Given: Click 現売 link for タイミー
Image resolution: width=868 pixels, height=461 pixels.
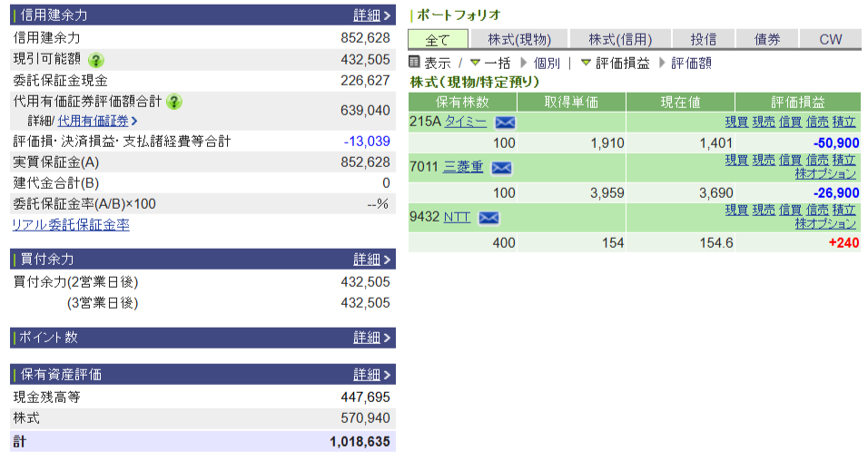Looking at the screenshot, I should click(763, 122).
